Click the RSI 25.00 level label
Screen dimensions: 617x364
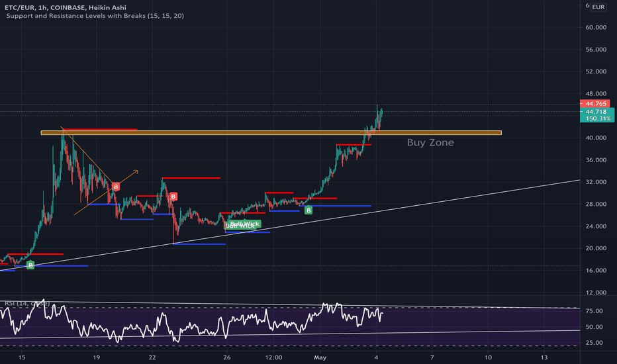point(594,342)
